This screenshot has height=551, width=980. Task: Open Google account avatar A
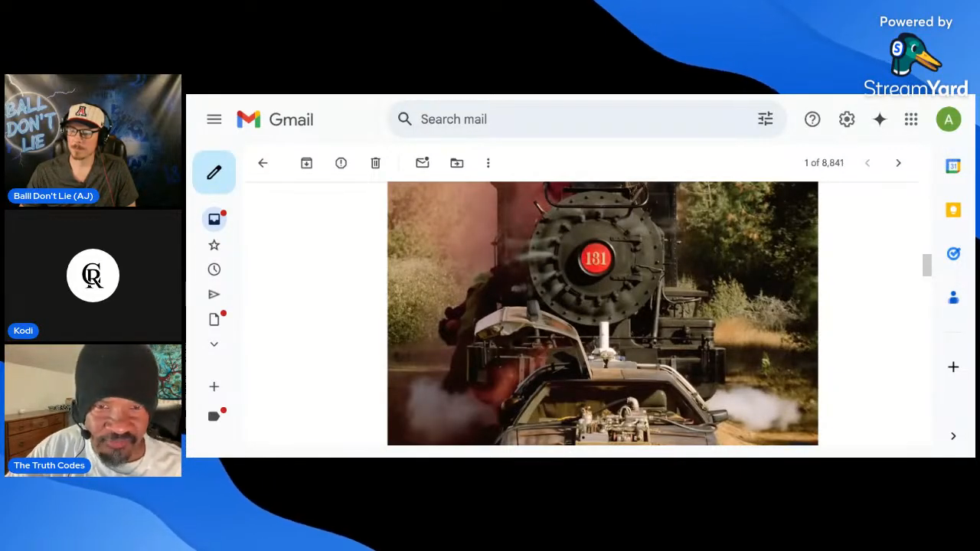coord(949,119)
